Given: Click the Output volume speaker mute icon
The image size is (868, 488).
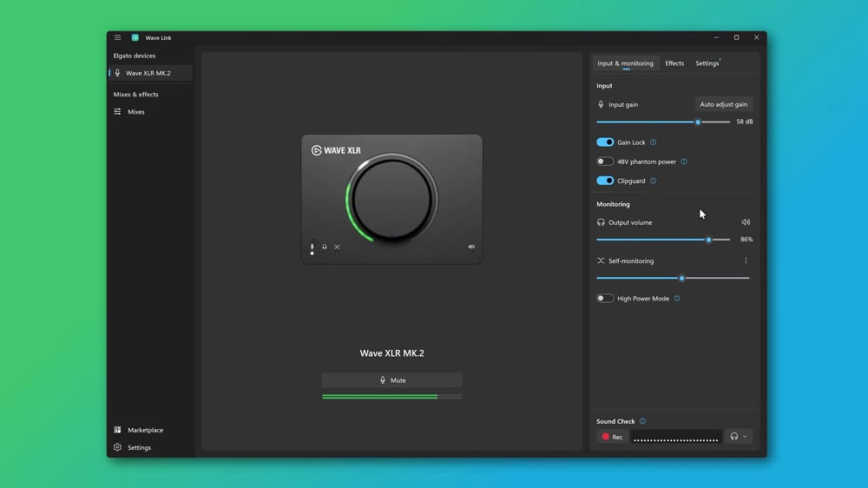Looking at the screenshot, I should [x=746, y=222].
